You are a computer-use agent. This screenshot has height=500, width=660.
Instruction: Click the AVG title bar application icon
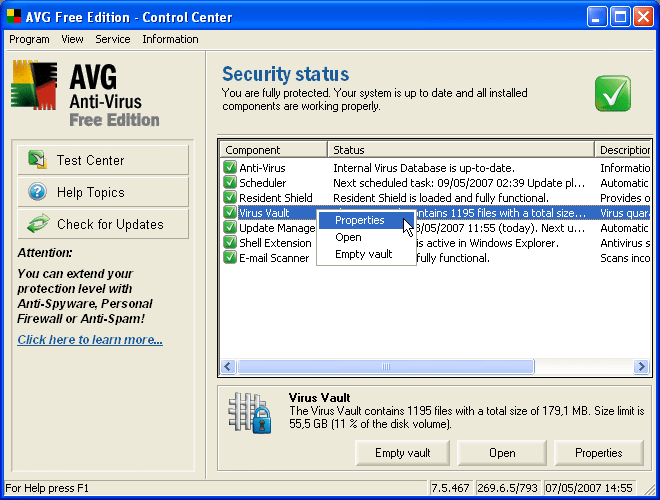pos(14,16)
